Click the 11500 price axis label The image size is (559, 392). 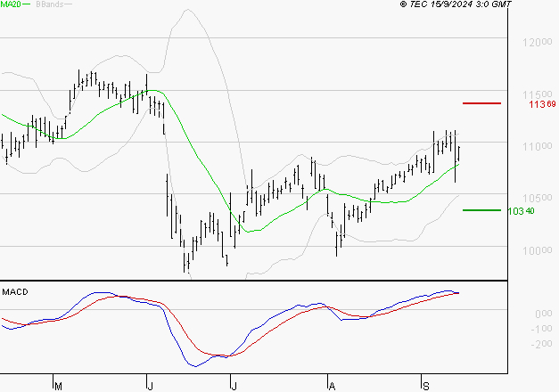coord(538,94)
